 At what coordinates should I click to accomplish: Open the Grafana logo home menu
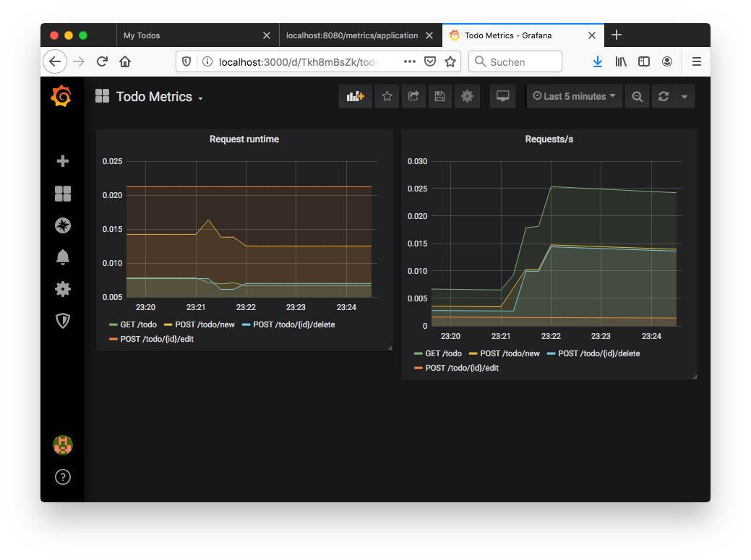point(61,96)
